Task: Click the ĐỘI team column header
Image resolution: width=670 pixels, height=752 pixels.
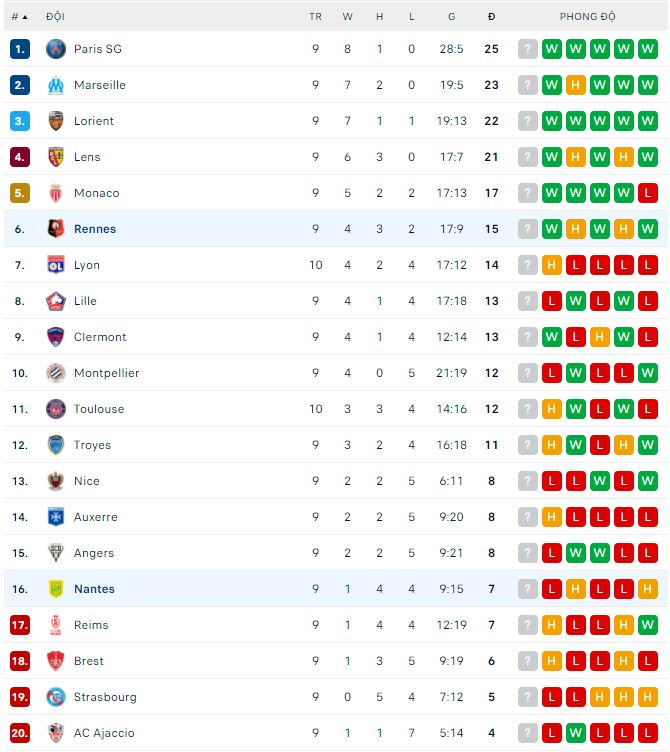Action: (55, 17)
